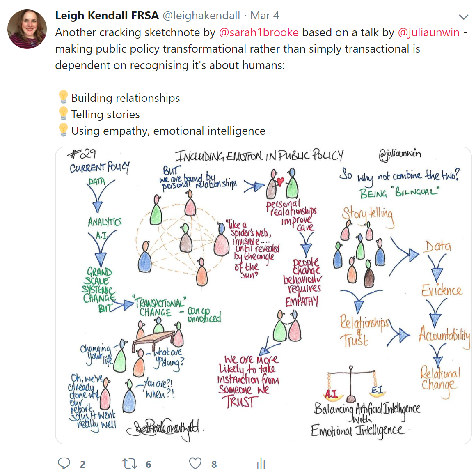476x474 pixels.
Task: Click the balance scales drawing in sketchnote
Action: click(x=352, y=384)
